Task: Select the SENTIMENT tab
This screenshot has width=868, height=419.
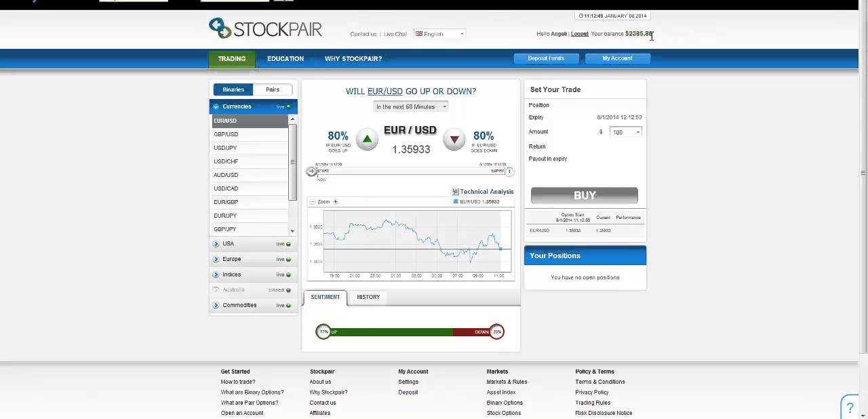Action: [325, 297]
